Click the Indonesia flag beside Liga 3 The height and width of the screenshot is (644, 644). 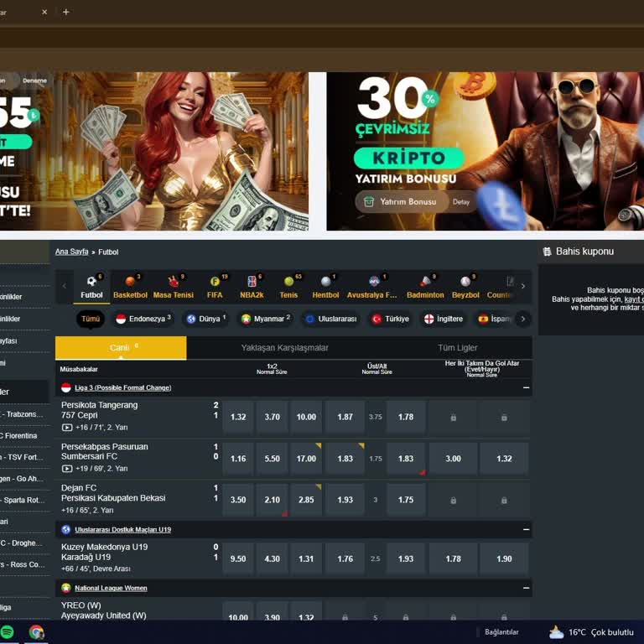(x=66, y=387)
